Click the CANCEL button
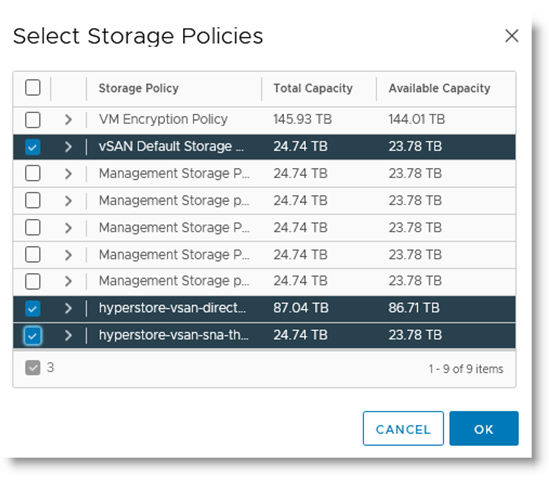Viewport: 549px width, 481px height. [403, 428]
